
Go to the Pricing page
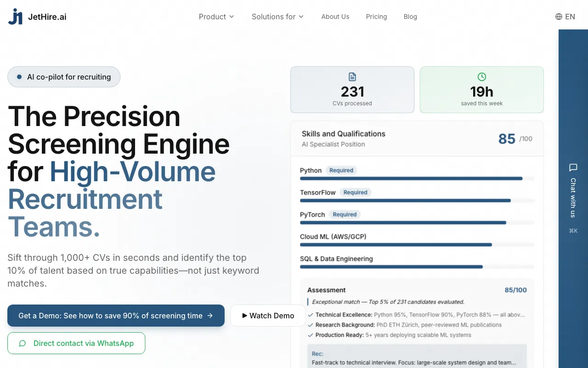click(x=376, y=17)
